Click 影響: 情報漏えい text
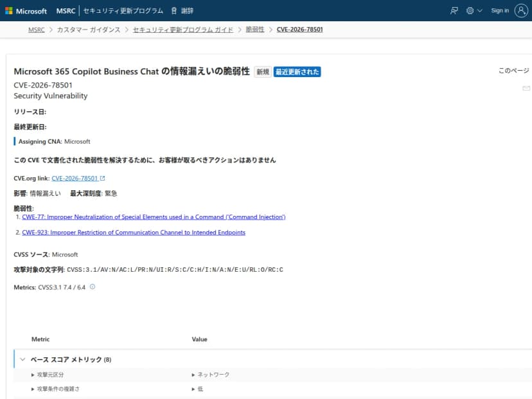Viewport: 532px width, 399px height. (x=37, y=193)
